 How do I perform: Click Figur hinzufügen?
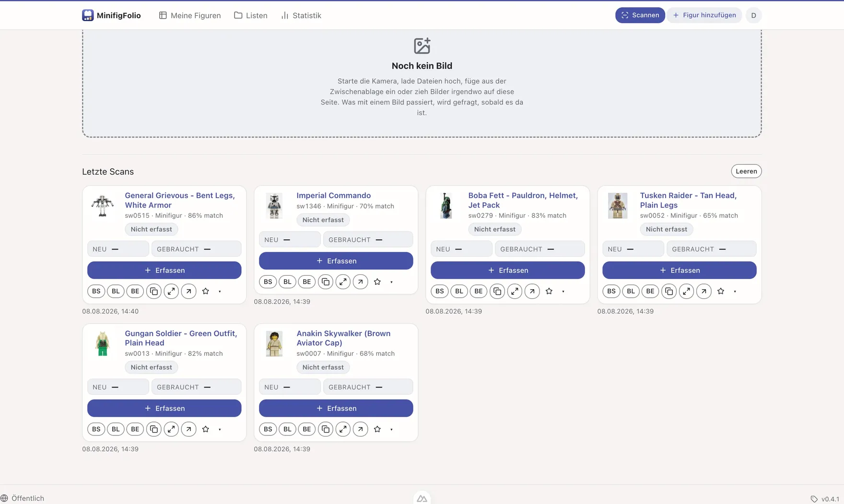pos(704,15)
